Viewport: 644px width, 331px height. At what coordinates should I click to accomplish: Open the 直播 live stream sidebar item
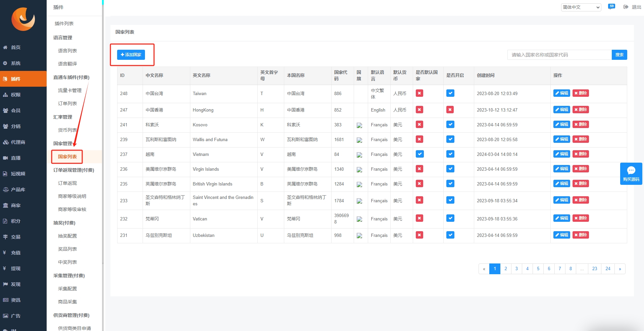coord(23,158)
